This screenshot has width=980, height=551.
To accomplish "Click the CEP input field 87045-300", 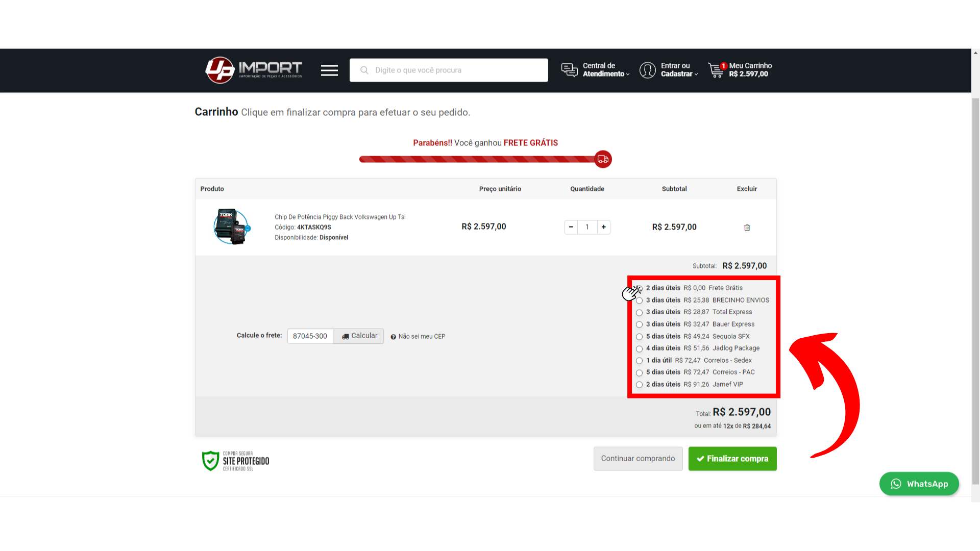I will tap(310, 336).
